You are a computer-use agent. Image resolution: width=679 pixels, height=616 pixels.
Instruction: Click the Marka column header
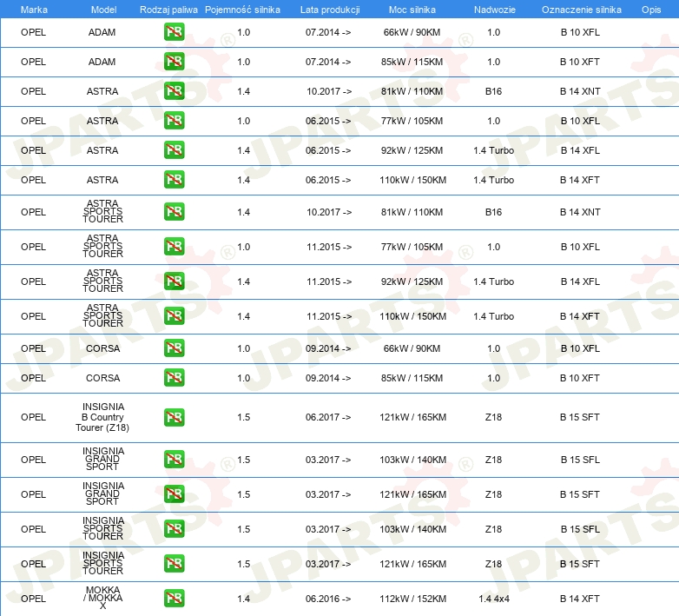point(34,10)
